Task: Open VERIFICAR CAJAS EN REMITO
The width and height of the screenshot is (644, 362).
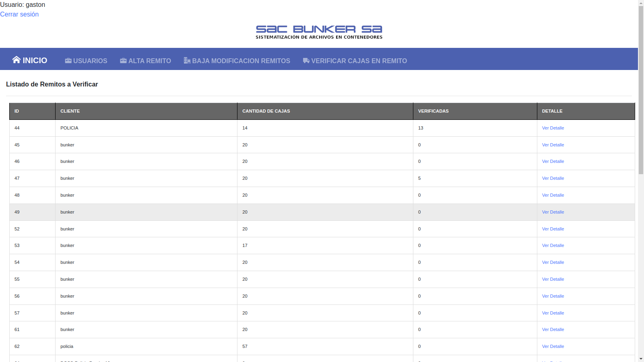Action: [x=359, y=61]
